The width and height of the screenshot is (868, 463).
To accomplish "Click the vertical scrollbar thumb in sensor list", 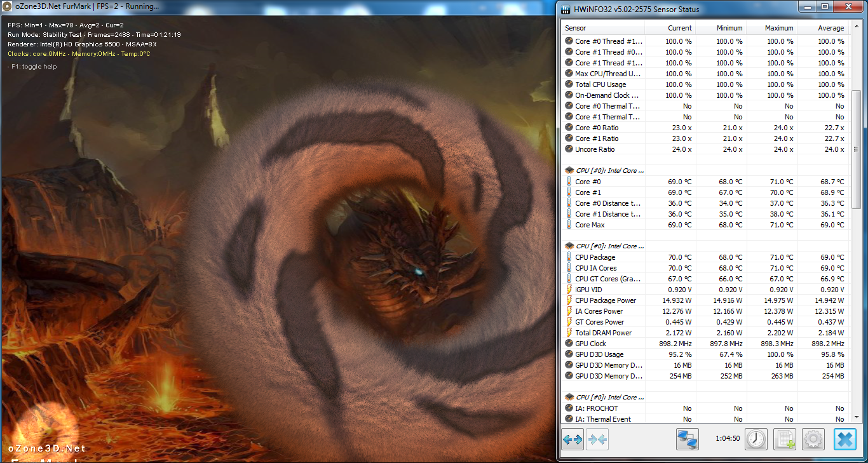I will tap(855, 121).
